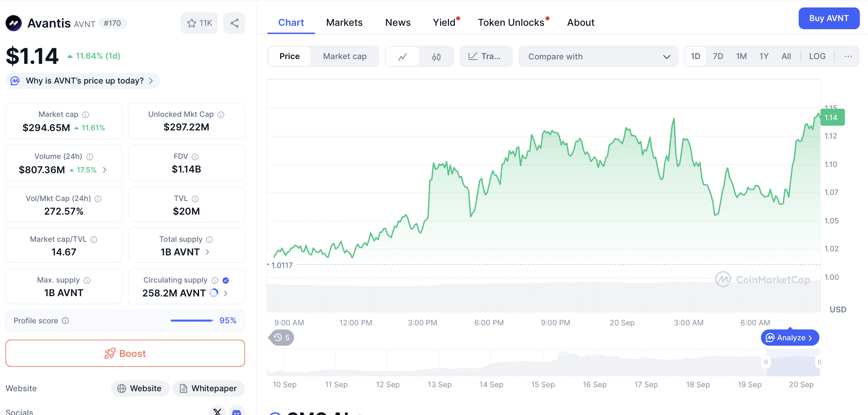Screen dimensions: 868x415
Task: Select the 1D time range
Action: (696, 56)
